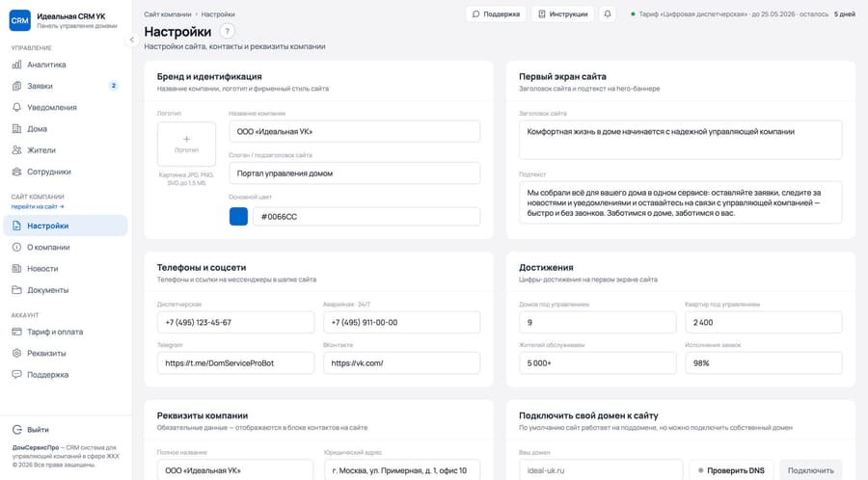Click the Уведомления bell icon in sidebar
Image resolution: width=868 pixels, height=480 pixels.
pyautogui.click(x=16, y=107)
